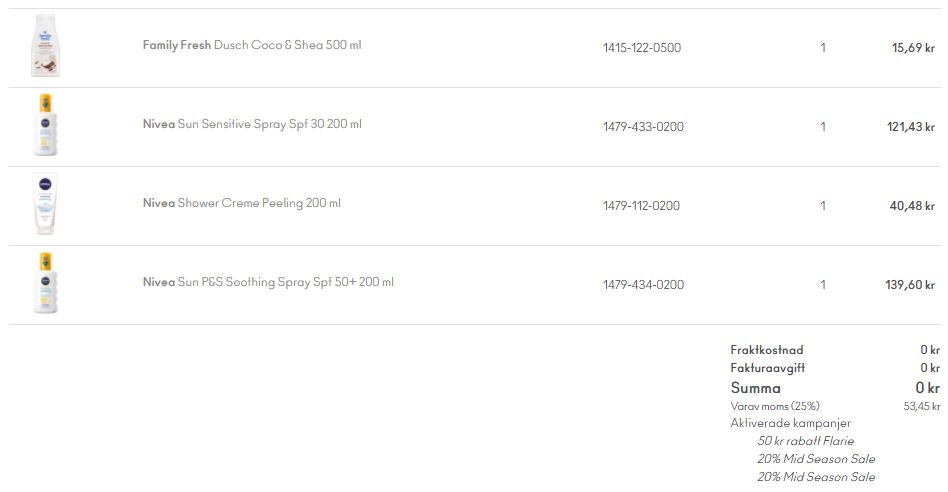
Task: Open Nivea Shower Creme Peeling 200 ml link
Action: 242,203
